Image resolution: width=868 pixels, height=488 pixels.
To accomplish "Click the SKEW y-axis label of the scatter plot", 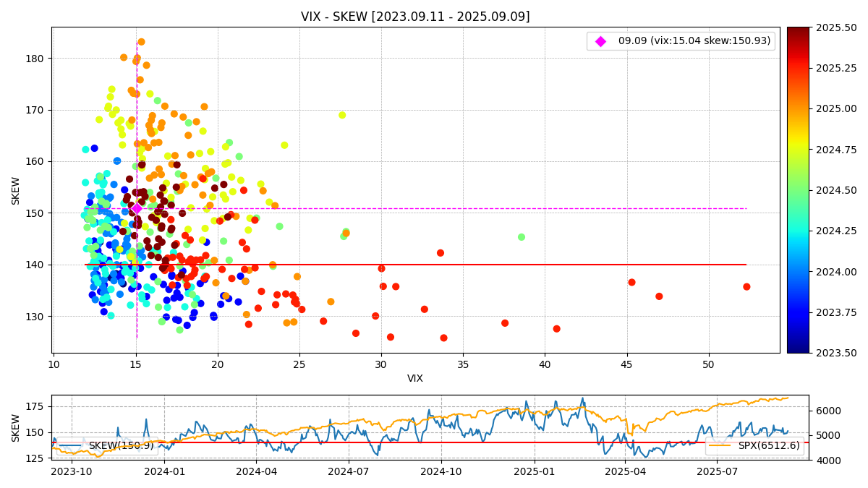I will [x=16, y=190].
